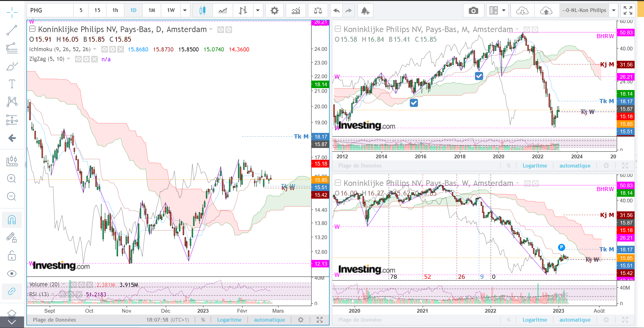Select the trend line drawing tool
The width and height of the screenshot is (644, 328).
[12, 30]
